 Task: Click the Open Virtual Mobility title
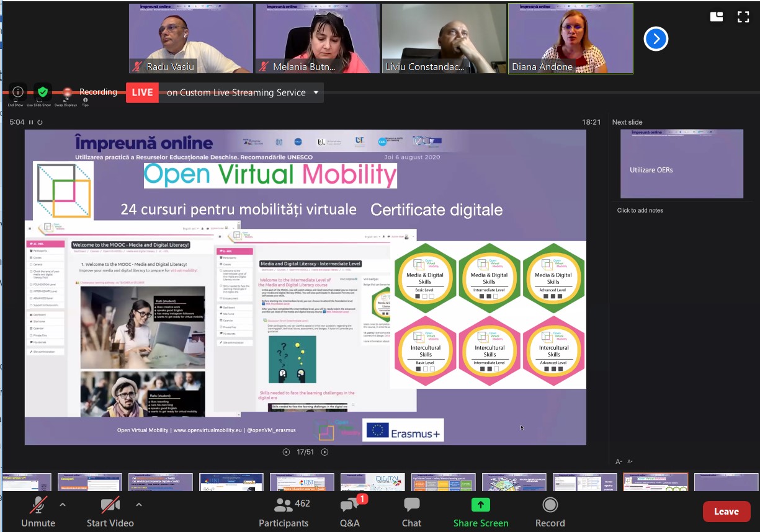point(270,175)
